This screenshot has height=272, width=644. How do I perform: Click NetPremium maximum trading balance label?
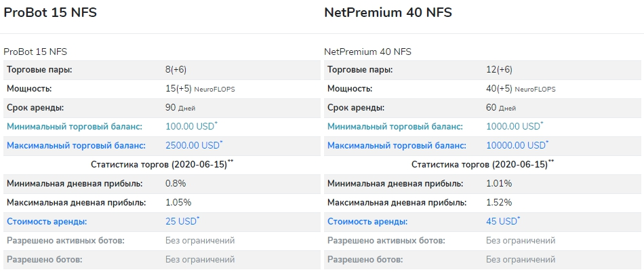tap(397, 145)
